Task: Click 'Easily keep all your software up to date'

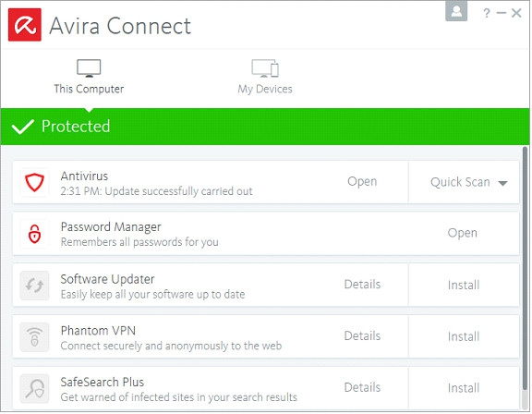Action: [x=152, y=295]
